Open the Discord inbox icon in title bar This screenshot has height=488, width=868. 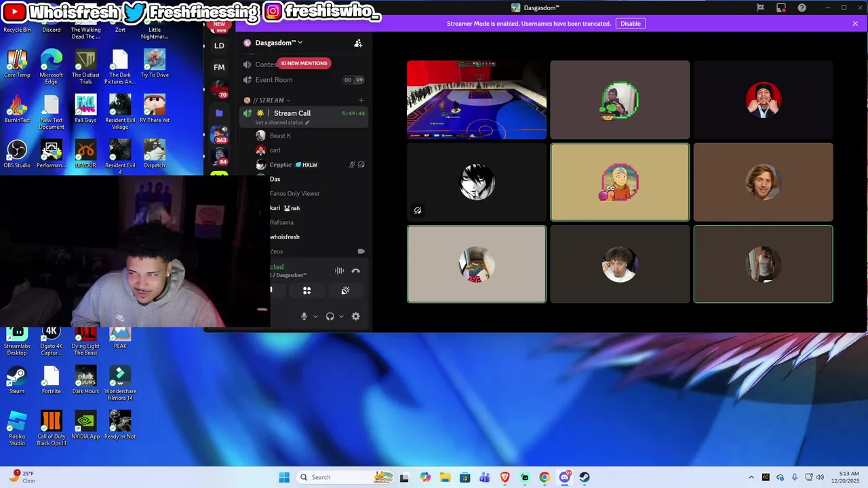tap(781, 7)
